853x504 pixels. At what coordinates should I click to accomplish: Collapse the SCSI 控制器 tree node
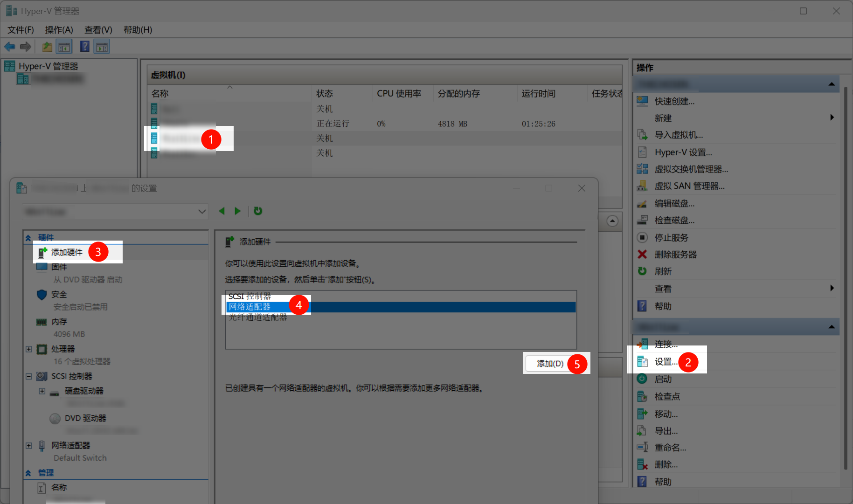click(29, 376)
